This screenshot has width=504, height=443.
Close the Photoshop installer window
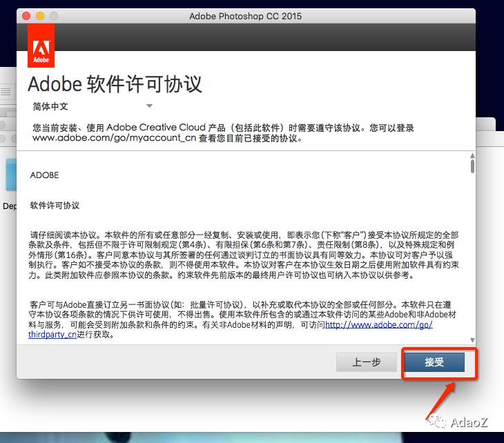point(26,16)
